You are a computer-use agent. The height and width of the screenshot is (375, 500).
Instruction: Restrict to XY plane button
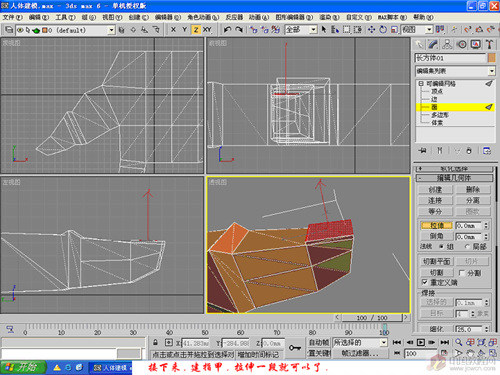coord(207,30)
